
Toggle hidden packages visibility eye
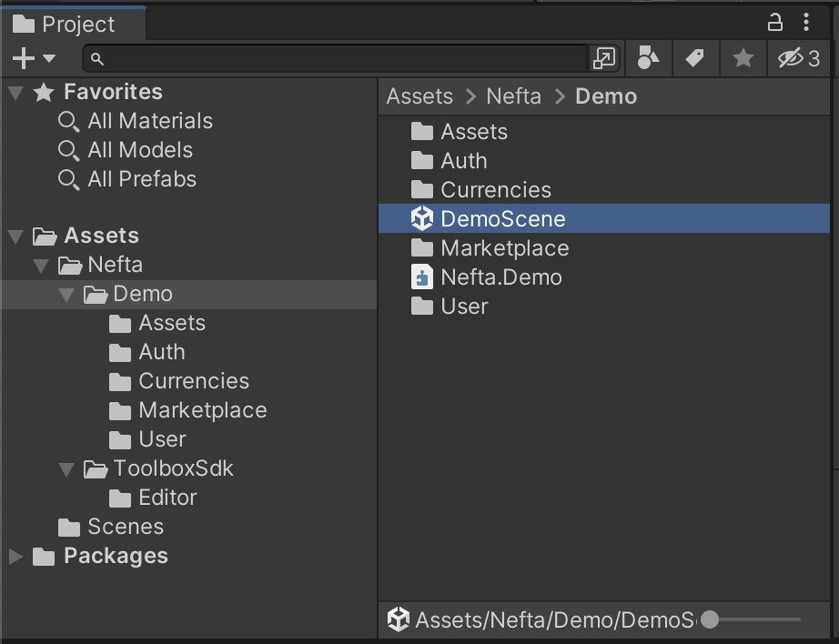click(x=798, y=58)
